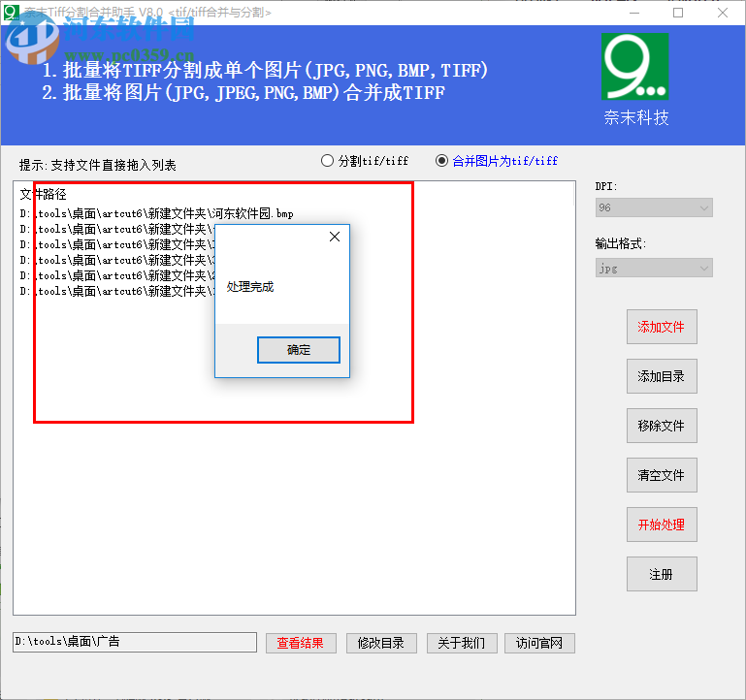Click the 关于我们 button

pyautogui.click(x=462, y=643)
